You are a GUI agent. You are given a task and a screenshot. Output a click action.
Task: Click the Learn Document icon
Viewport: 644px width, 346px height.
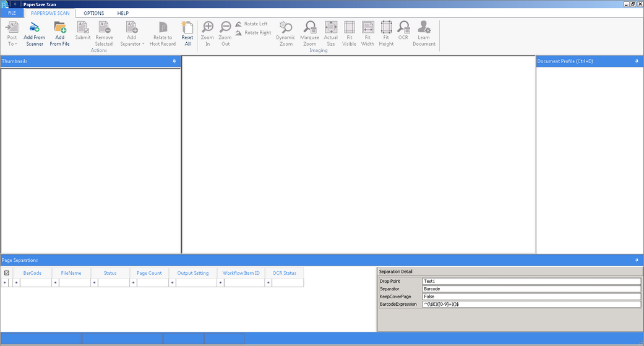click(x=424, y=27)
